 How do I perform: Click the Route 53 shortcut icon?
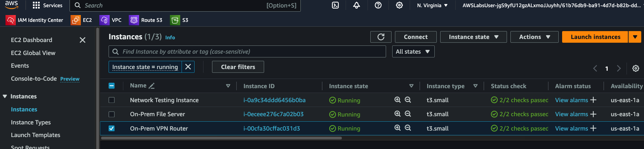(134, 20)
